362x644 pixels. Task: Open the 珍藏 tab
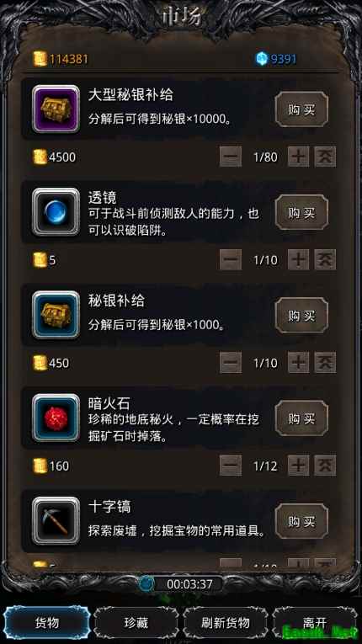[x=136, y=623]
